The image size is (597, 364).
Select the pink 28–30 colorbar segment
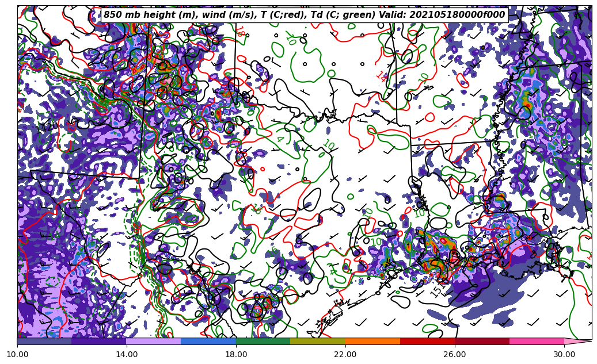(x=537, y=341)
